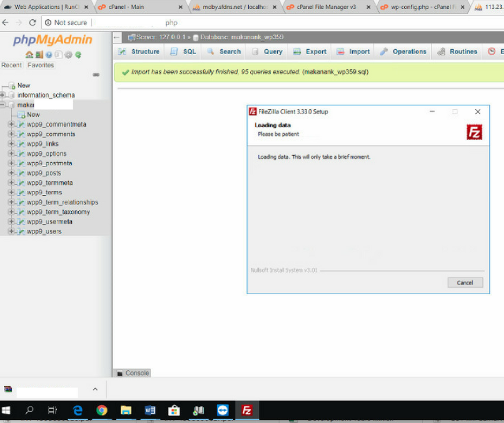Click the browser address bar

[x=273, y=23]
